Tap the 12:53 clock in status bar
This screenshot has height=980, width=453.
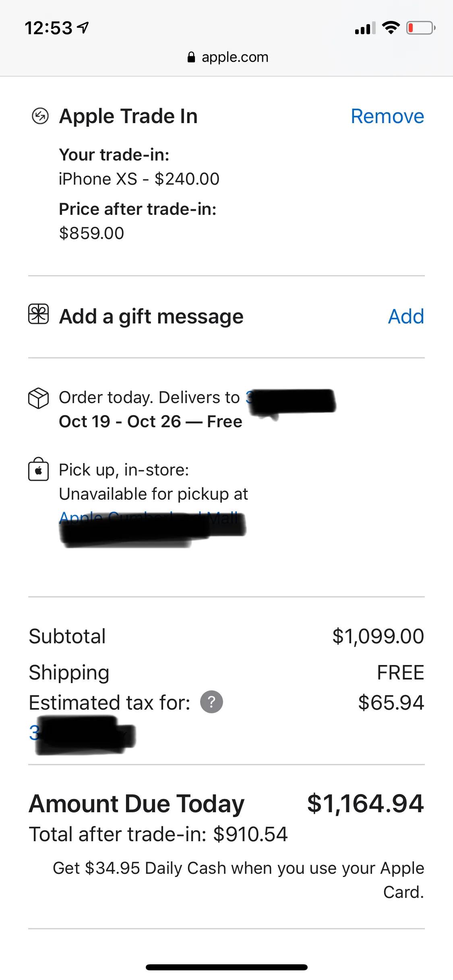pyautogui.click(x=49, y=28)
